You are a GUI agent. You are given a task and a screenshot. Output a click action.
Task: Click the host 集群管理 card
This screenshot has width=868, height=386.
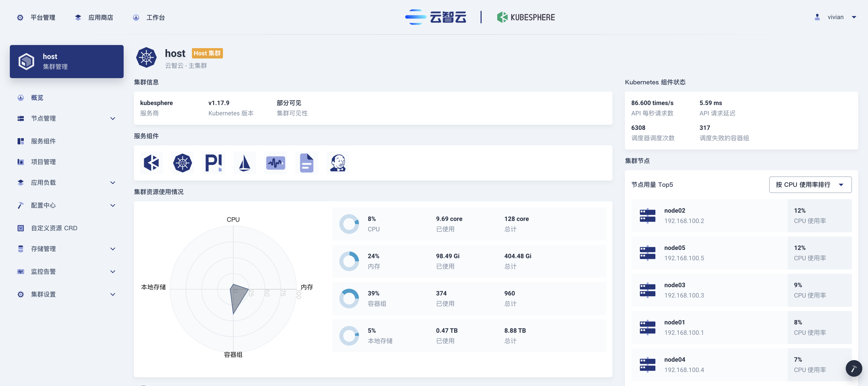pos(66,61)
